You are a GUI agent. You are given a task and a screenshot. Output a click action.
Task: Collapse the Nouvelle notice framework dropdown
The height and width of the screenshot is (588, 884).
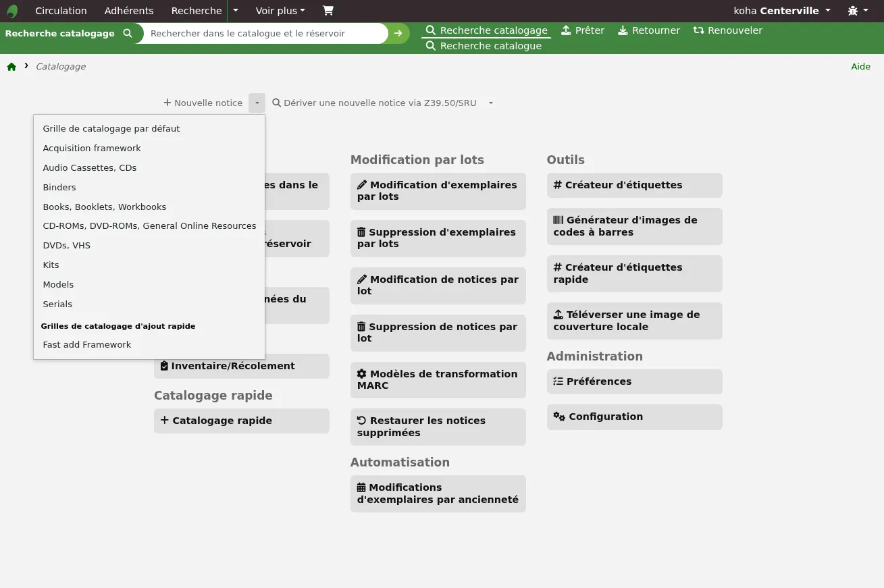[x=257, y=103]
